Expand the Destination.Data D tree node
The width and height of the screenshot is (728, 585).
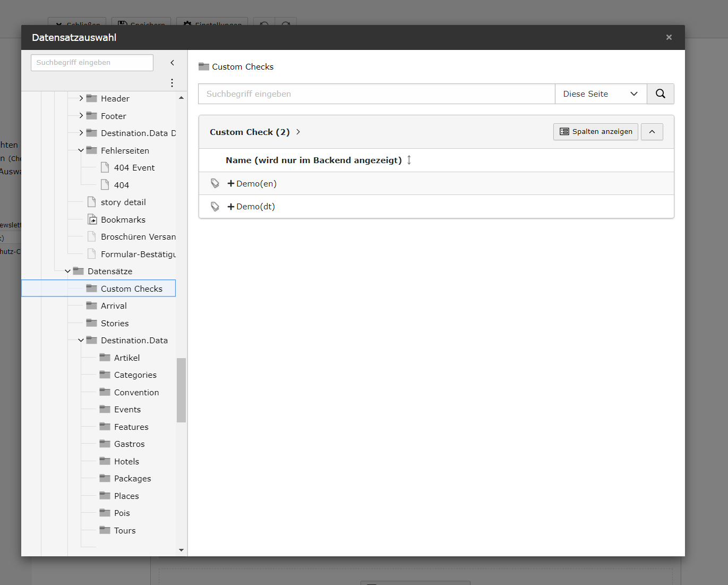[x=81, y=133]
